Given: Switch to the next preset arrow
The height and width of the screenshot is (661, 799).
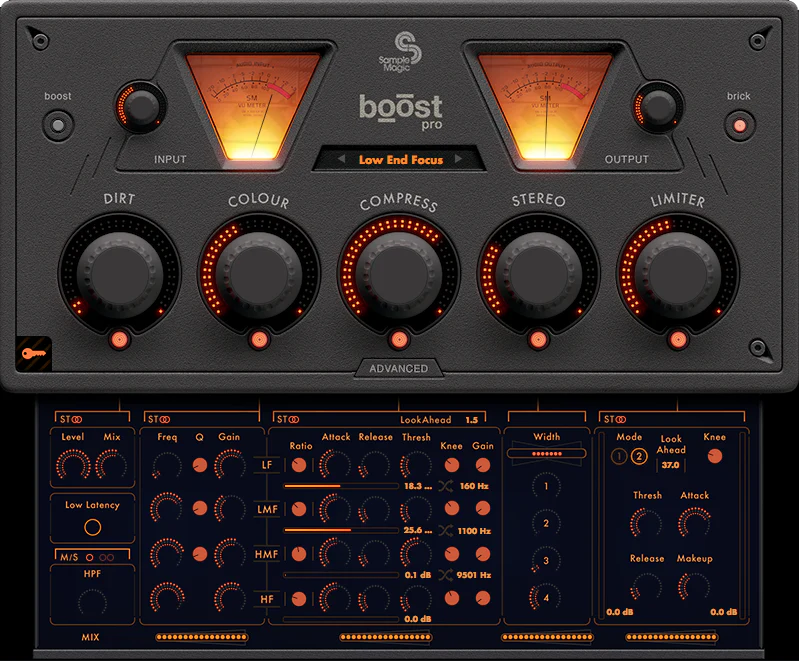Looking at the screenshot, I should tap(458, 158).
